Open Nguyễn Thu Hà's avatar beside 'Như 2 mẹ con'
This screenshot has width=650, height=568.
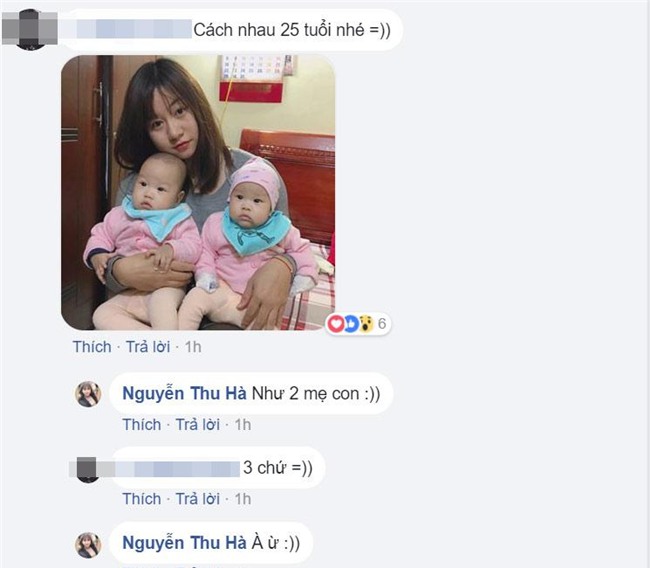88,394
